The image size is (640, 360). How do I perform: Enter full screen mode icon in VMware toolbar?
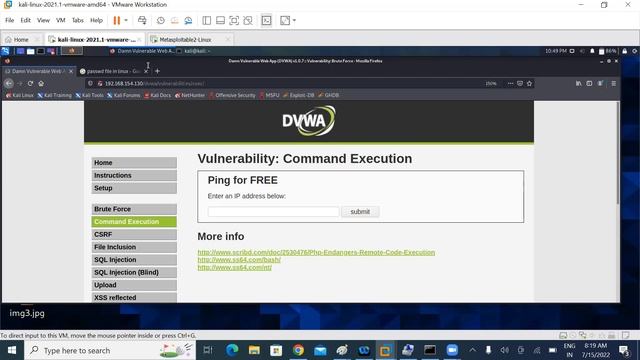tap(234, 20)
